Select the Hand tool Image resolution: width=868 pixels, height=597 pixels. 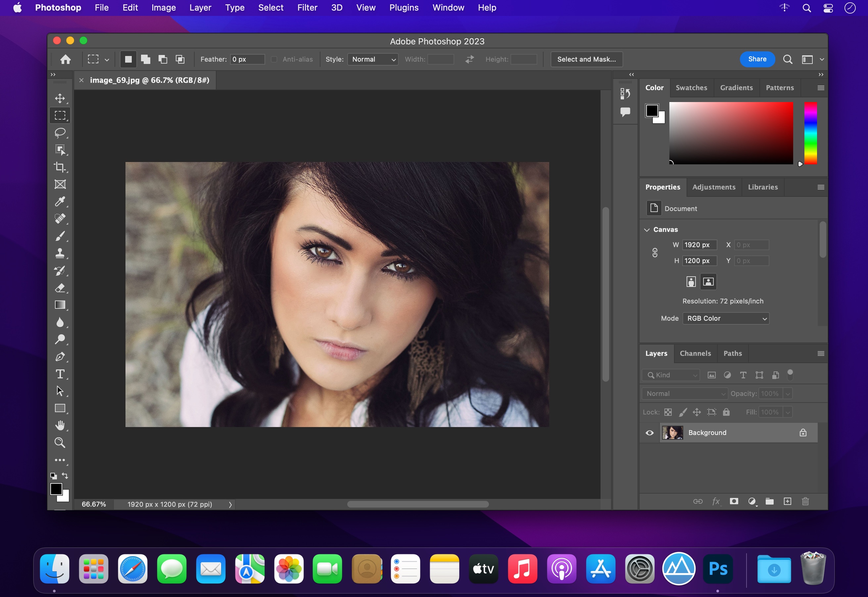(x=59, y=425)
